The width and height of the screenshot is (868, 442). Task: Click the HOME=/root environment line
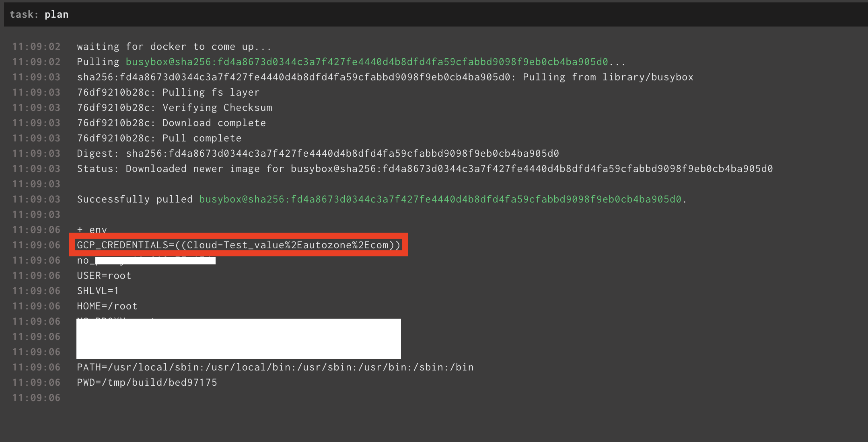pos(107,306)
